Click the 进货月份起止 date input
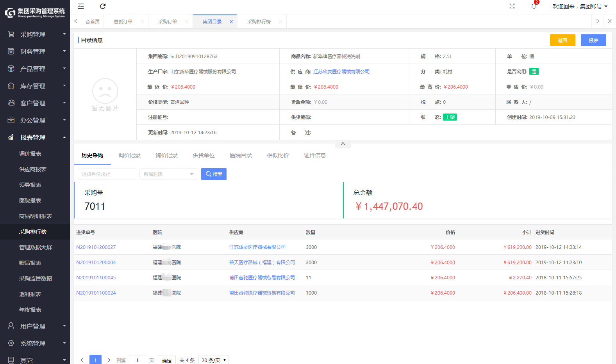This screenshot has width=616, height=364. (107, 174)
